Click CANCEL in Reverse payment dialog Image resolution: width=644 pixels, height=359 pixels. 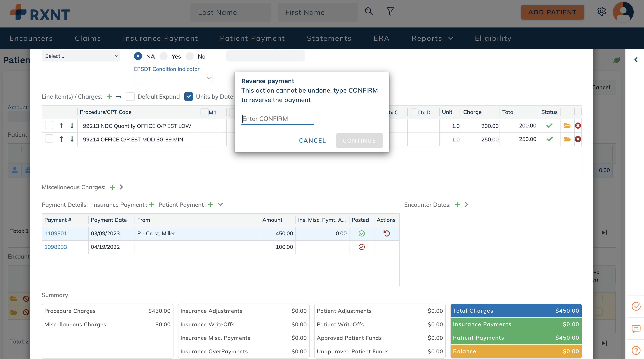(x=312, y=141)
